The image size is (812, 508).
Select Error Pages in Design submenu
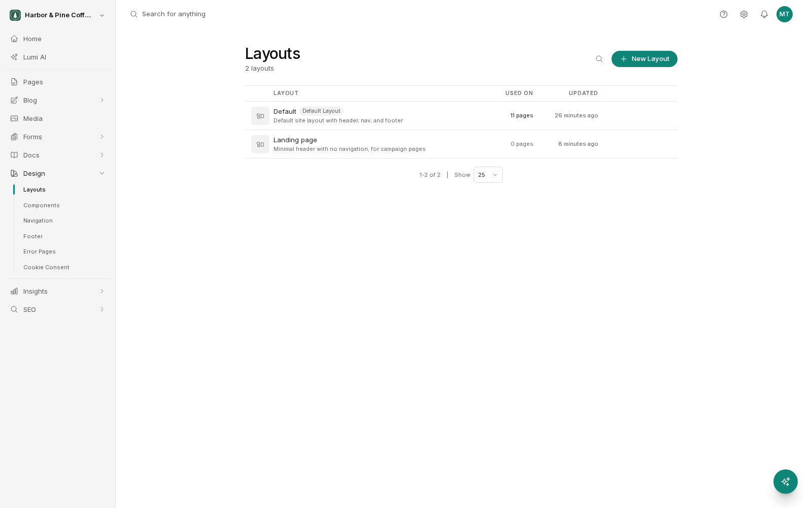tap(40, 251)
